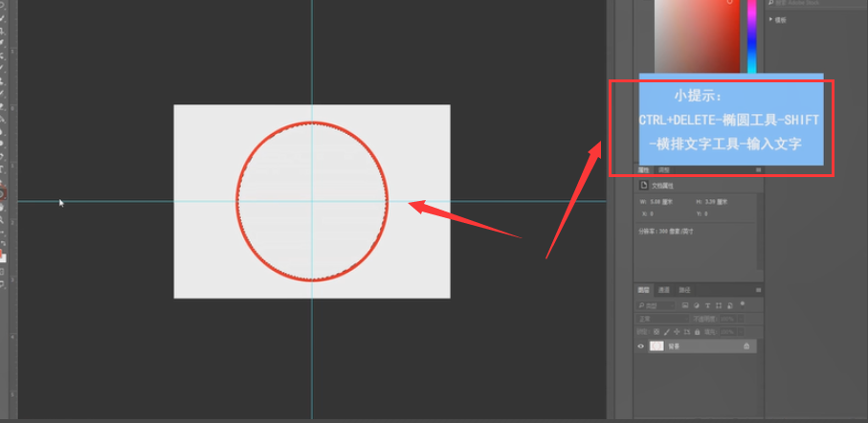Filter layers by shape layers icon
The width and height of the screenshot is (868, 423).
click(719, 305)
